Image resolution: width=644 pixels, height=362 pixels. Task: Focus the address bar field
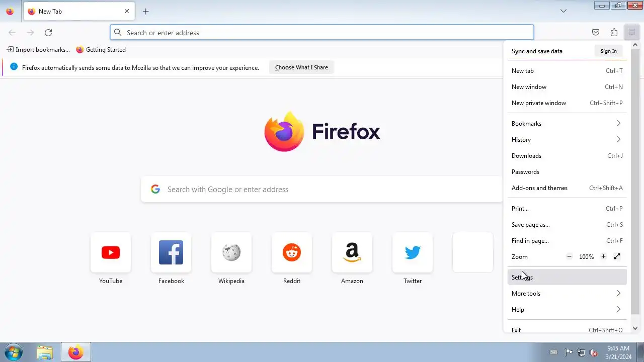tap(322, 33)
